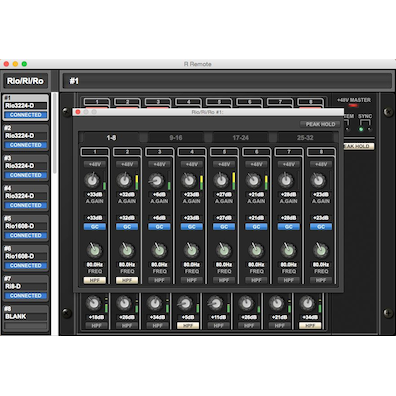Click channel 4 HPF FREQ knob
The width and height of the screenshot is (396, 396).
(192, 250)
